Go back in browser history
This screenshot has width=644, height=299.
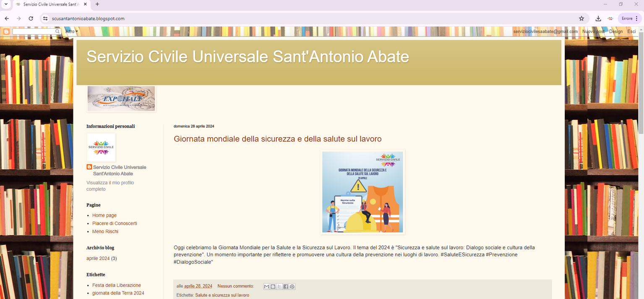point(7,18)
